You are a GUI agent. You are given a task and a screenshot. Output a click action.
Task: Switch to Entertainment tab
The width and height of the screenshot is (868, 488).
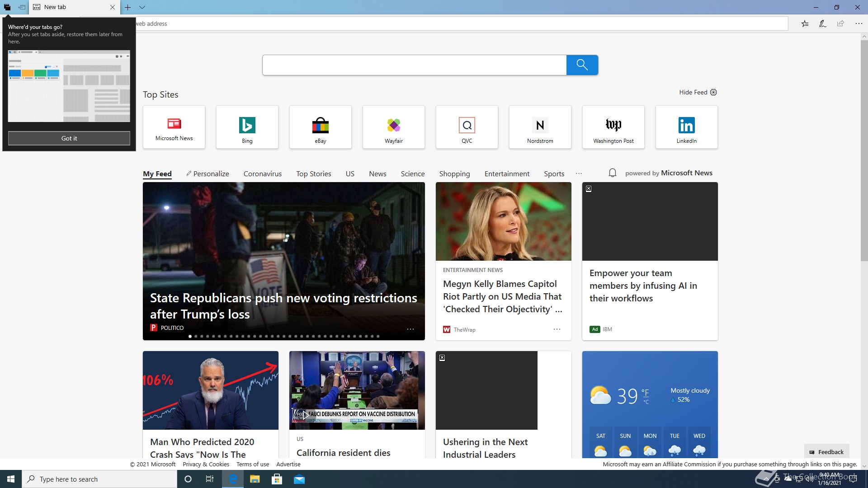(507, 174)
